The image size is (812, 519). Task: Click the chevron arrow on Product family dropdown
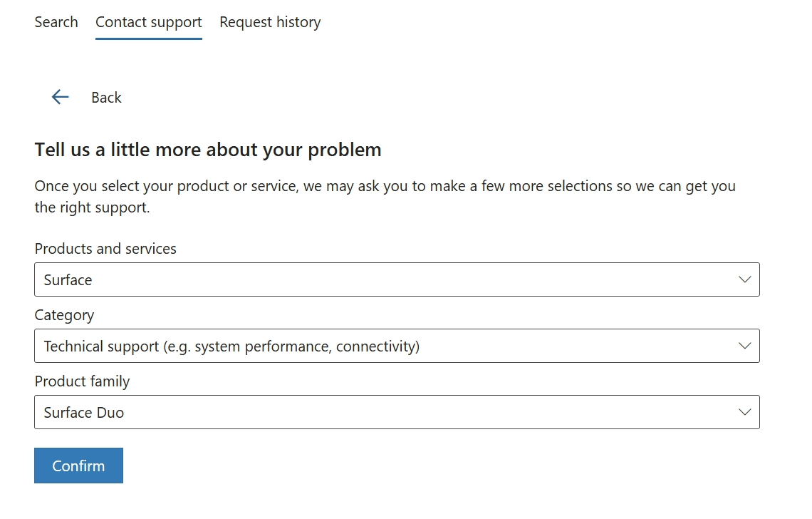pos(744,412)
